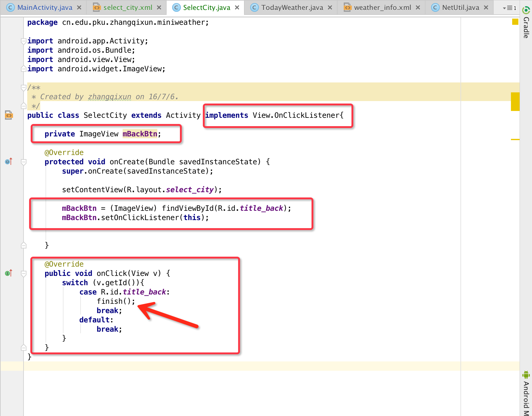Click the highlighted mBackBtn field declaration

pyautogui.click(x=140, y=134)
